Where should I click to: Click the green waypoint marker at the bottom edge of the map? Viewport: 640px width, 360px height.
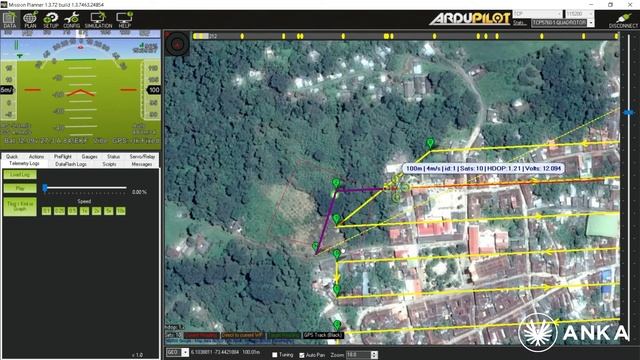(x=337, y=325)
